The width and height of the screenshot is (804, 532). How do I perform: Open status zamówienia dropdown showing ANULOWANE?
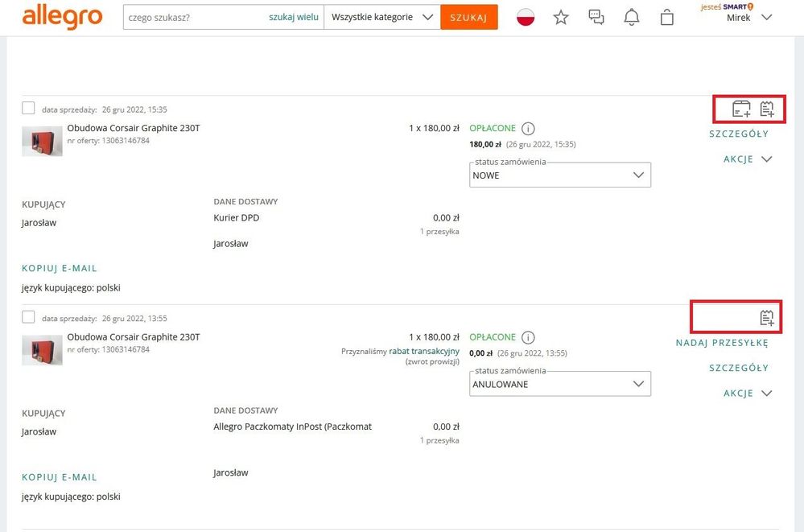point(560,384)
